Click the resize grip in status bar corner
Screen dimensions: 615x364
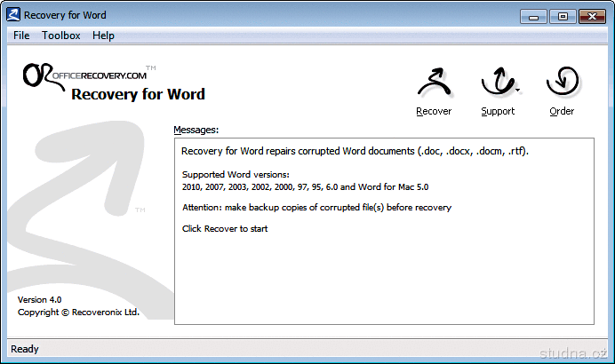(608, 357)
